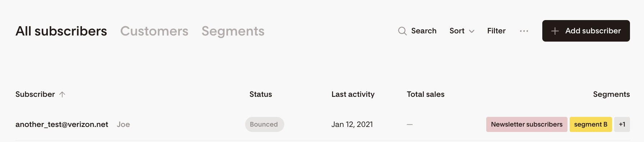The height and width of the screenshot is (142, 644).
Task: Open the Filter options
Action: pos(496,31)
